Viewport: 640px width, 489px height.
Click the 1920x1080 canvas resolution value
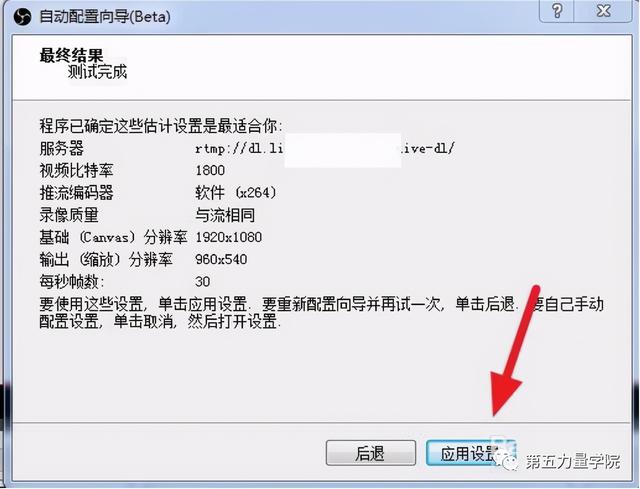pyautogui.click(x=229, y=237)
